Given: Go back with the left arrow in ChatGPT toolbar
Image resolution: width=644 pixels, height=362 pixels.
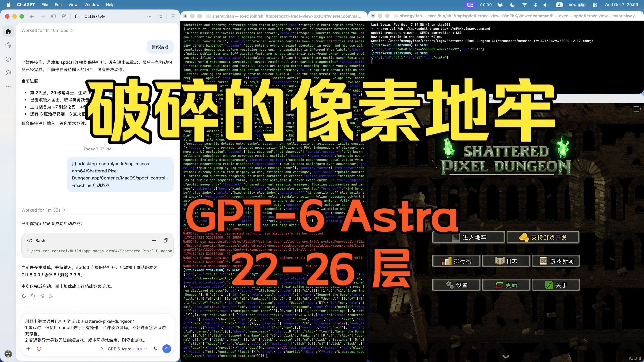Looking at the screenshot, I should tap(32, 16).
